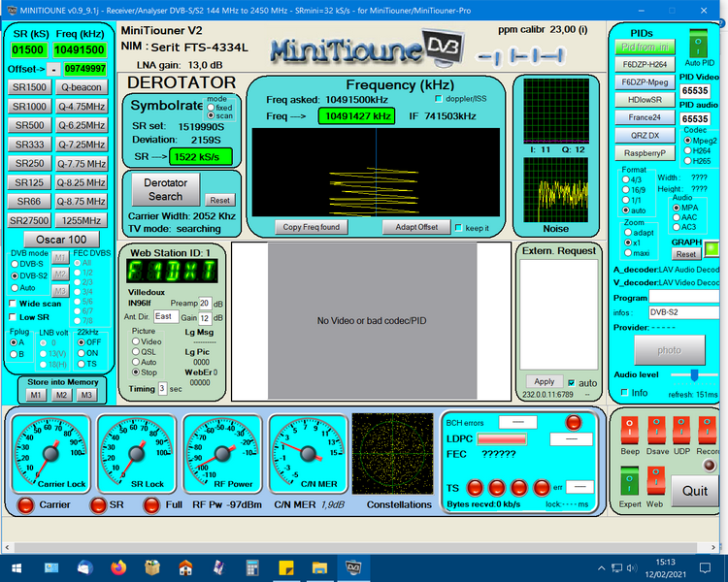Click the F1DXT station ID display

coord(172,272)
